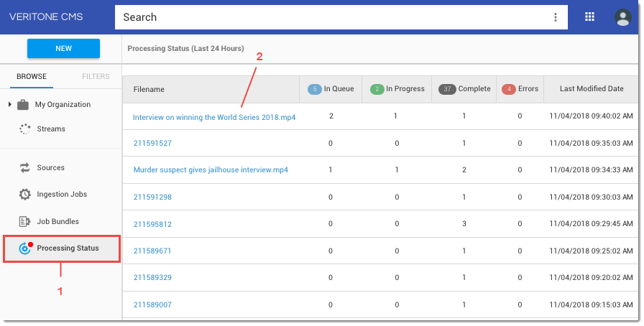Open Processing Status in the sidebar
The height and width of the screenshot is (326, 644).
tap(68, 248)
